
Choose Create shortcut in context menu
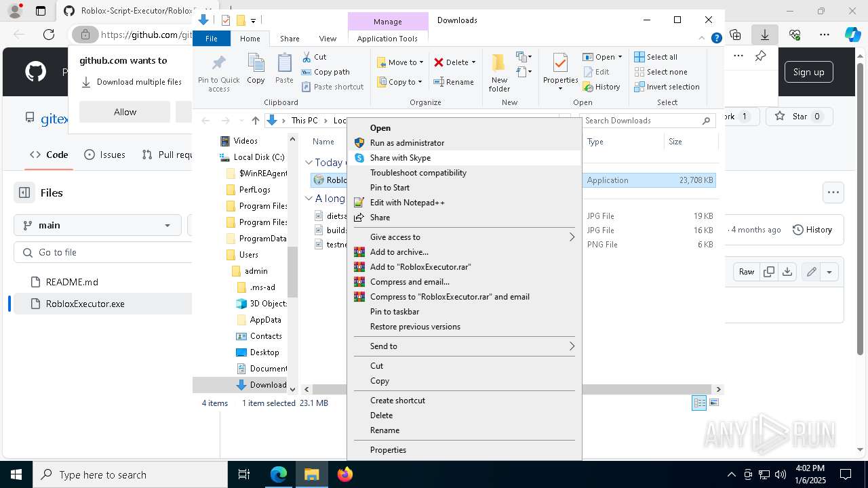coord(465,401)
